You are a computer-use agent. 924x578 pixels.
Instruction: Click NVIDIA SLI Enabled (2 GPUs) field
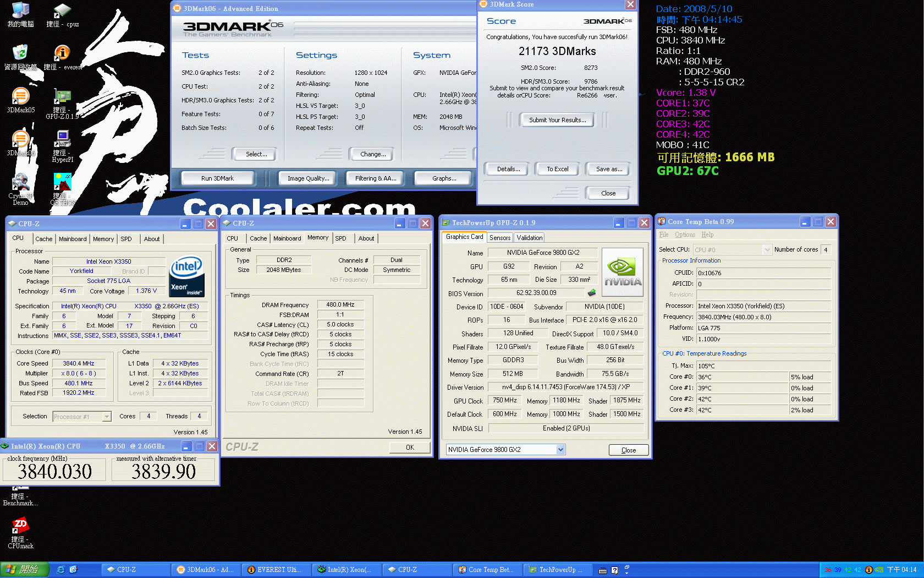pyautogui.click(x=565, y=428)
